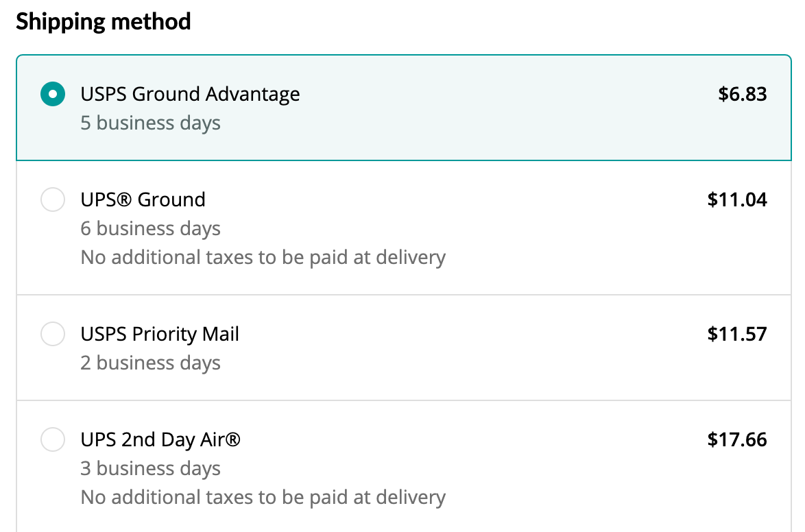Image resolution: width=805 pixels, height=532 pixels.
Task: Click the UPS® Ground option label
Action: pyautogui.click(x=143, y=199)
